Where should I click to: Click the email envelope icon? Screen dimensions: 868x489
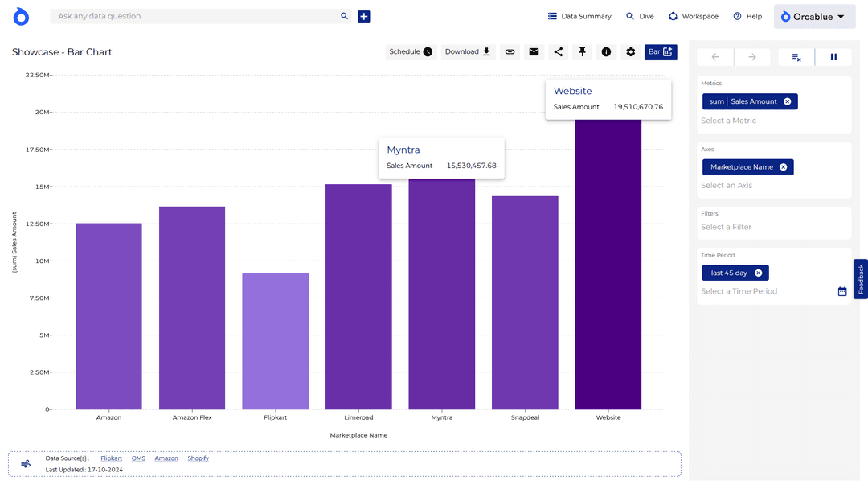tap(534, 52)
